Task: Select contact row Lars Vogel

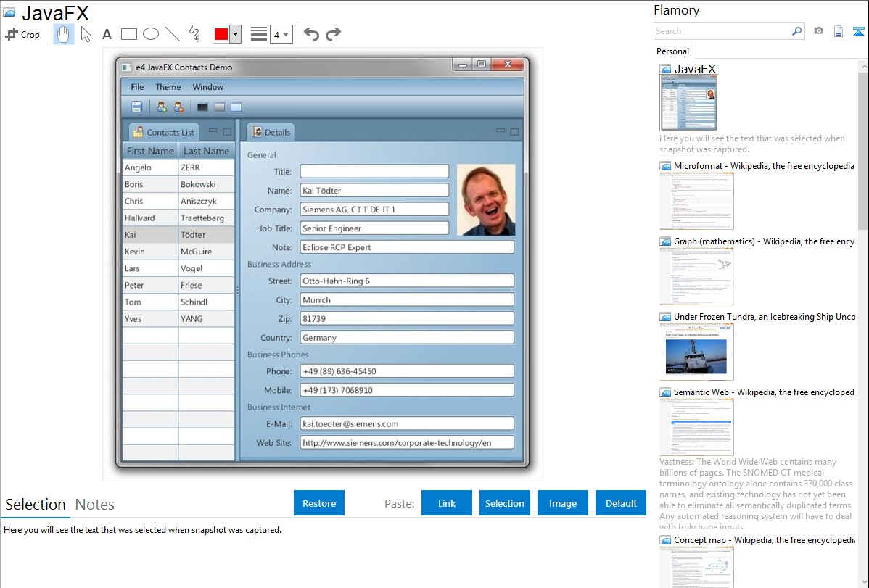Action: coord(178,268)
